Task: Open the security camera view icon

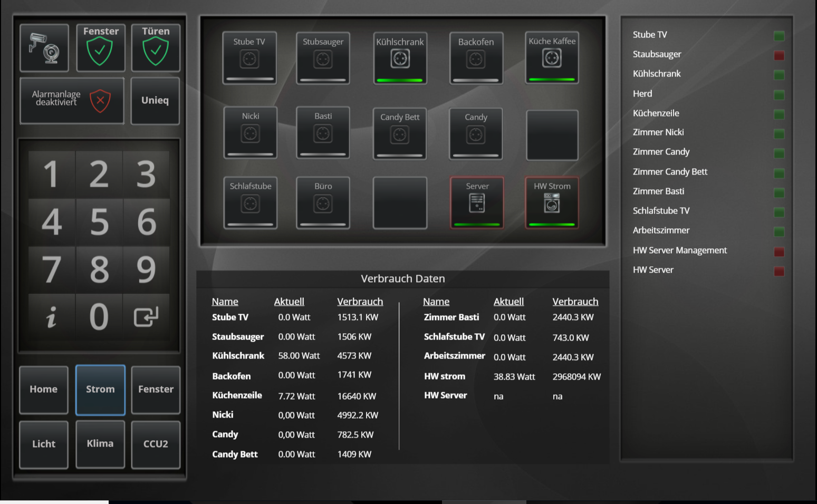Action: point(44,48)
